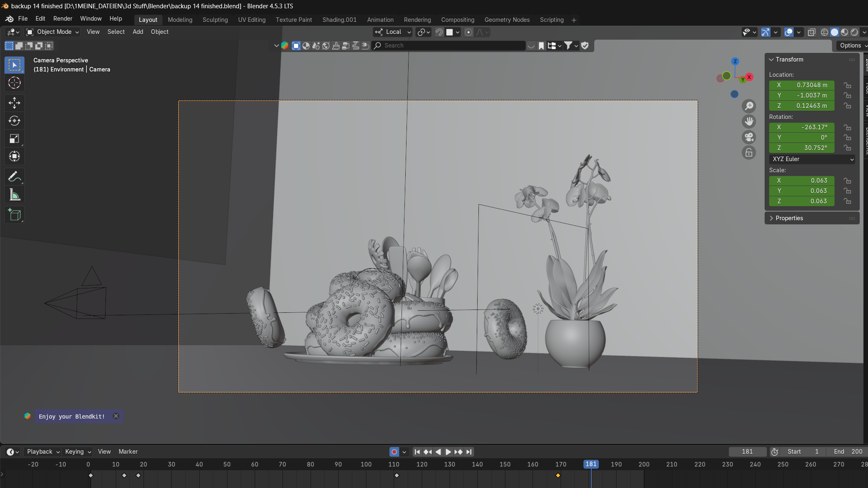Viewport: 868px width, 488px height.
Task: Switch to rendered viewport shading
Action: click(854, 32)
